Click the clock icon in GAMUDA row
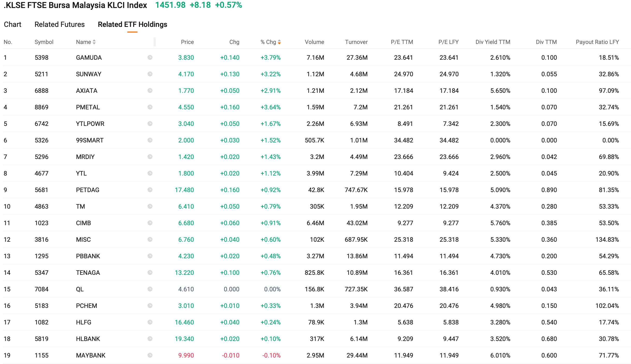 pos(150,57)
